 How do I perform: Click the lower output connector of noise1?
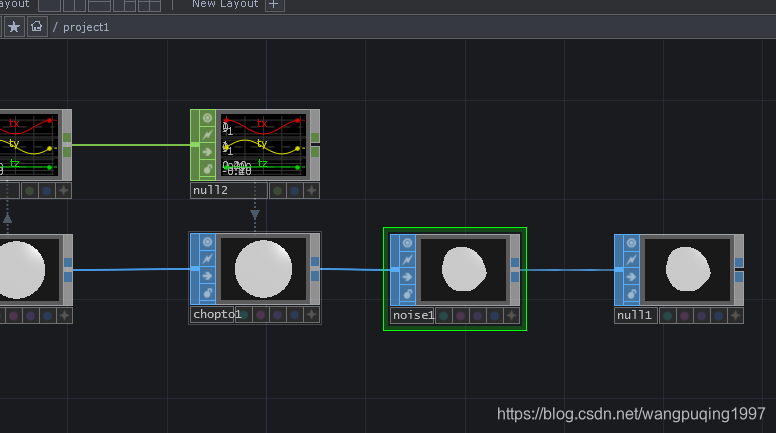515,277
